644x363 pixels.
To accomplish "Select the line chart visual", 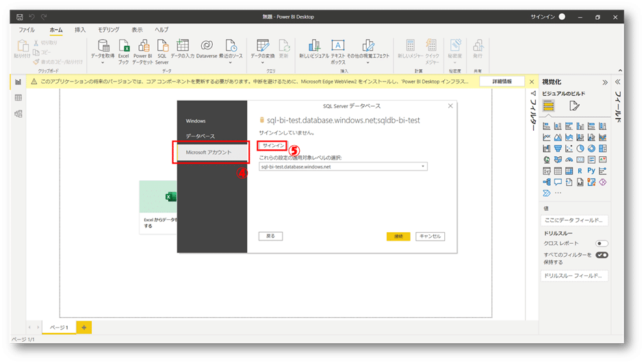I will (x=547, y=137).
